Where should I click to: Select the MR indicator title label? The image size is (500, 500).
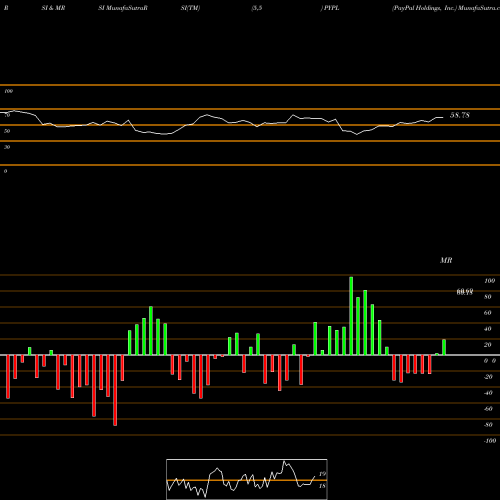click(x=446, y=260)
